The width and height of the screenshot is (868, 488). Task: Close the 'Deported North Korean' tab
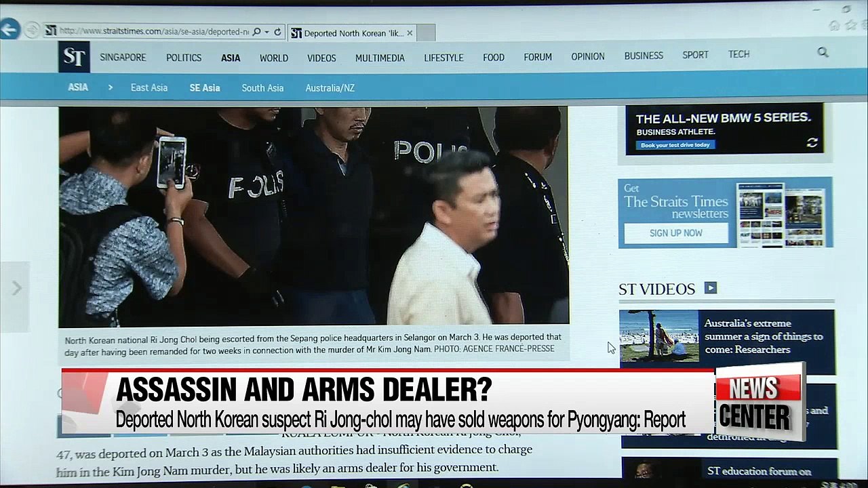(x=410, y=33)
